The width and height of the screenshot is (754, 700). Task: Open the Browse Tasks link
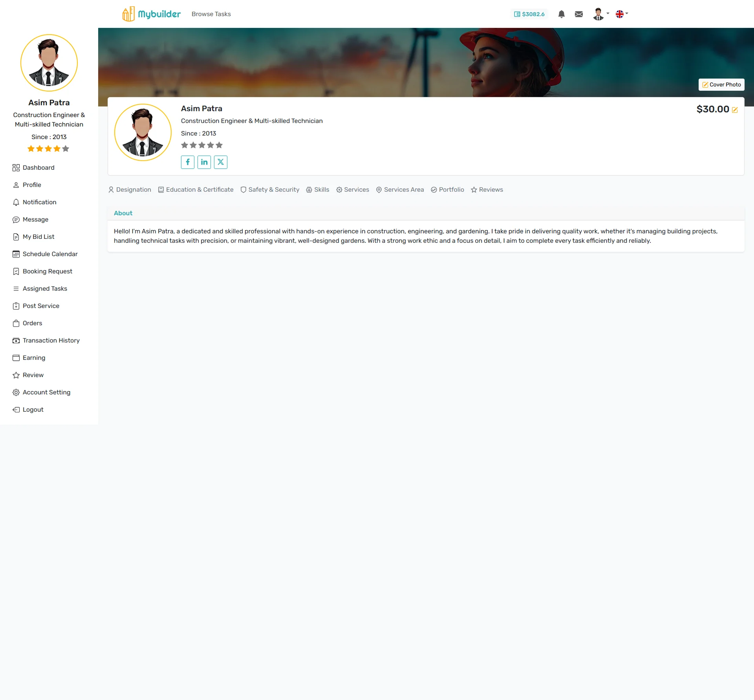click(211, 14)
